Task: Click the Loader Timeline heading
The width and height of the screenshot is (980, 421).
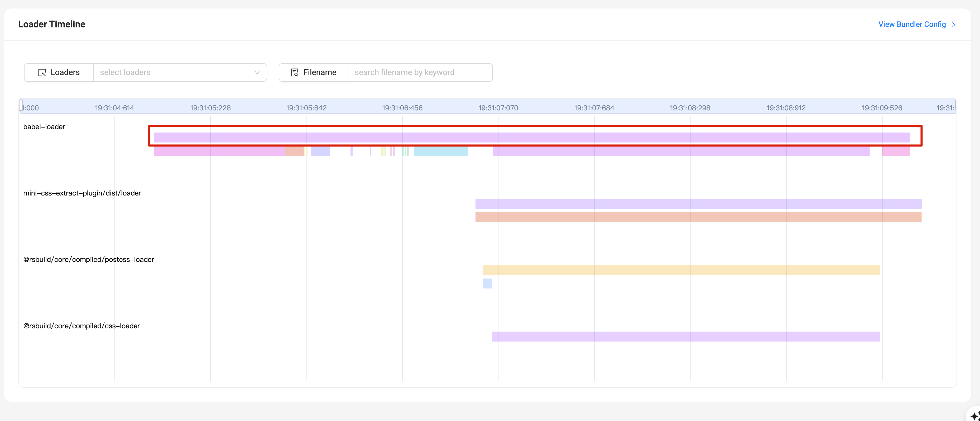Action: [52, 24]
